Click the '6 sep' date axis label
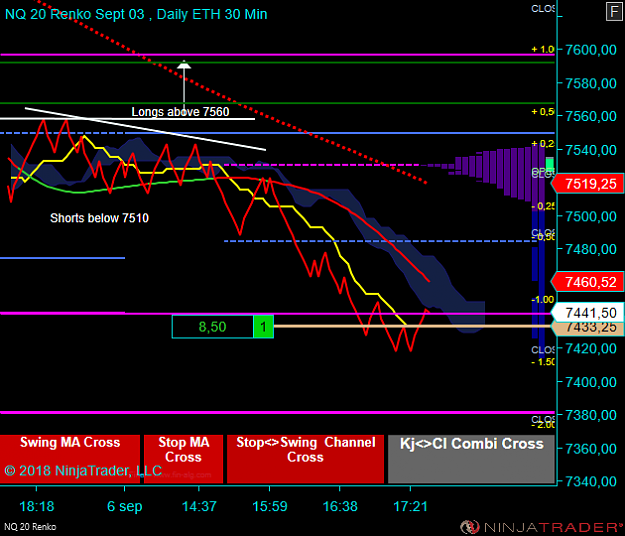Viewport: 625px width, 536px height. 125,507
